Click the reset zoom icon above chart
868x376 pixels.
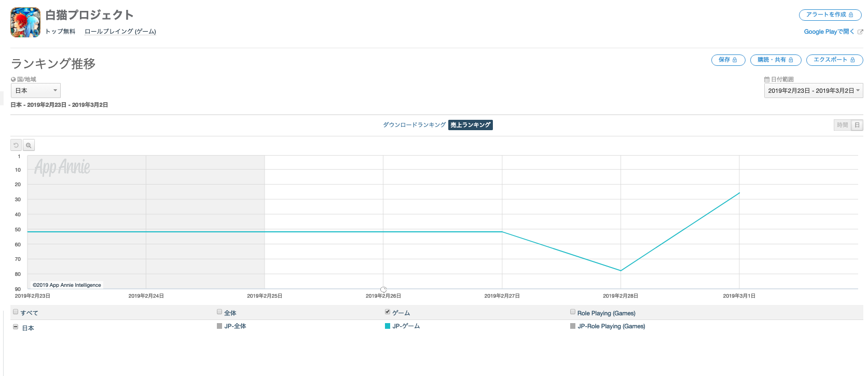tap(16, 145)
